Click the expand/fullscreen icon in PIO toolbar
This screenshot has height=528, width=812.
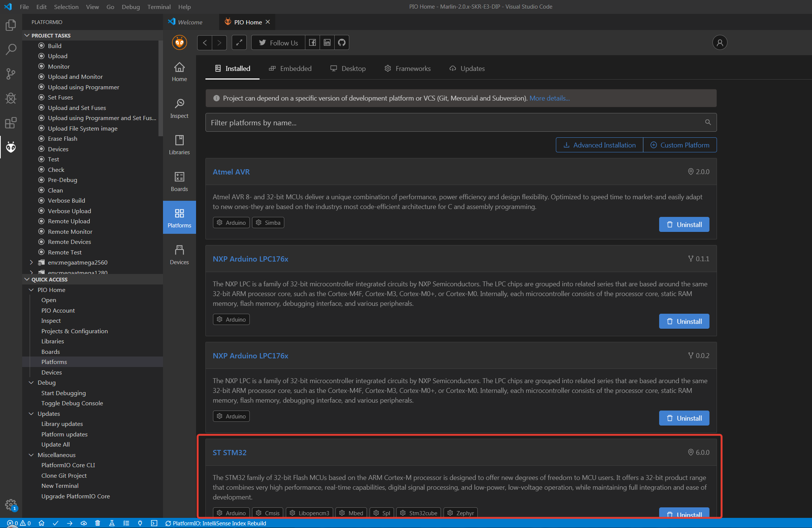click(239, 43)
